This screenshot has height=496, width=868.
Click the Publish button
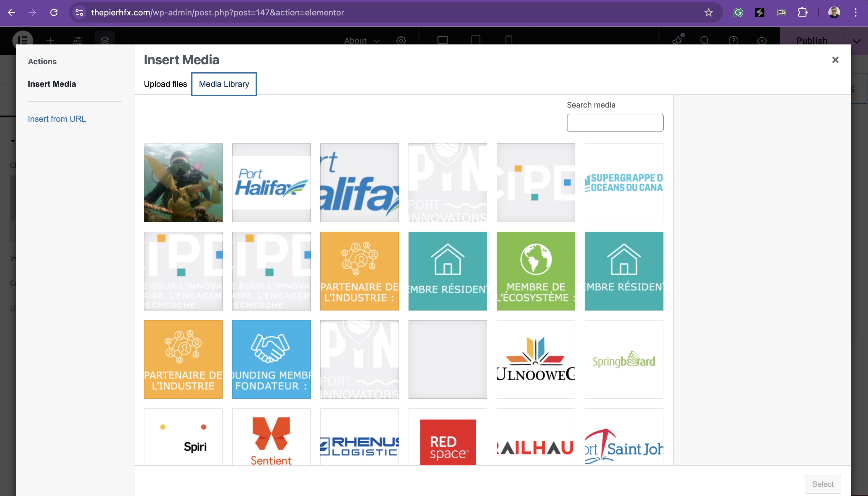point(811,41)
